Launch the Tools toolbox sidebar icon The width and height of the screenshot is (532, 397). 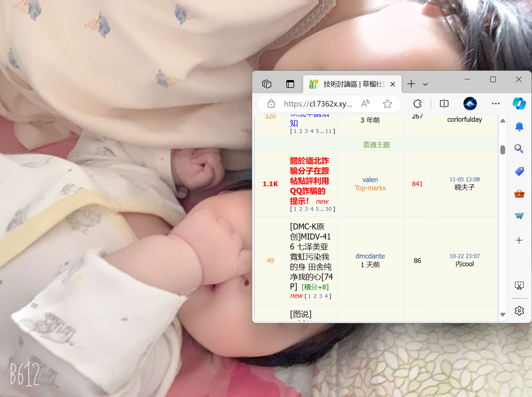tap(519, 194)
